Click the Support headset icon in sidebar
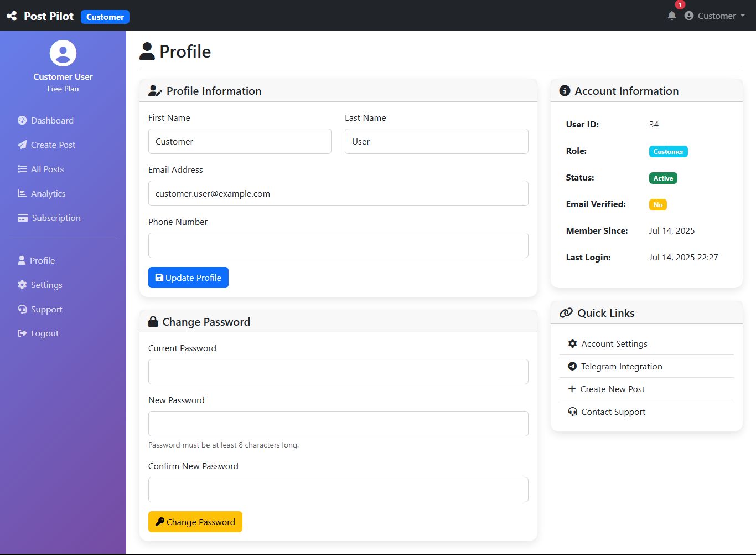This screenshot has width=756, height=555. click(22, 309)
